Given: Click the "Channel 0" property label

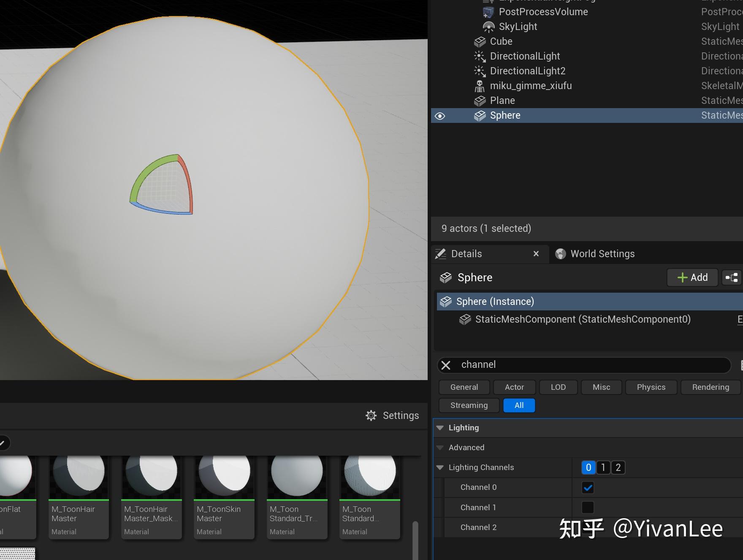Looking at the screenshot, I should point(478,487).
